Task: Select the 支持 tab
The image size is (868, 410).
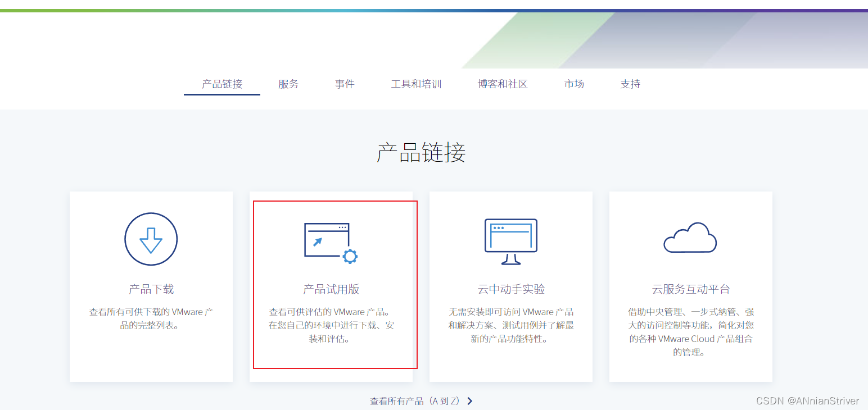Action: (x=630, y=84)
